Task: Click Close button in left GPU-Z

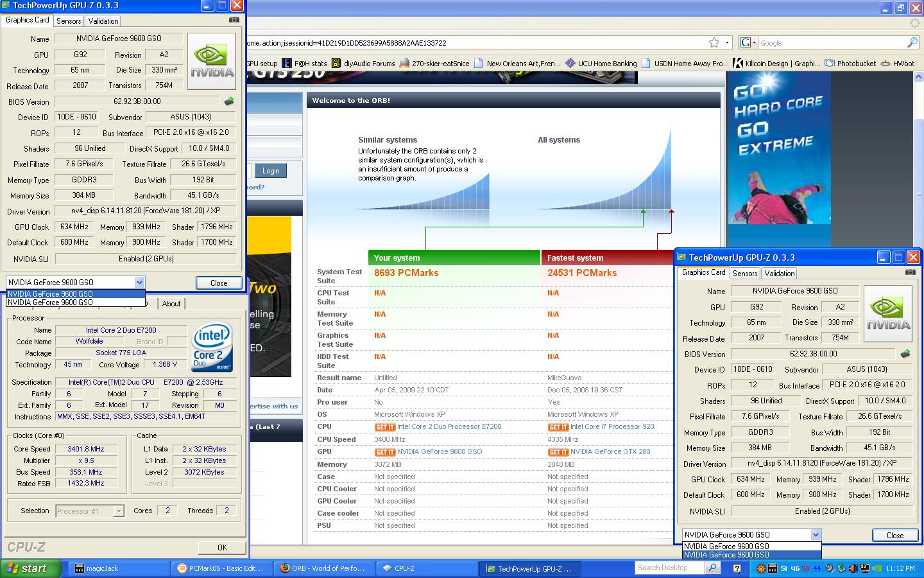Action: click(x=219, y=283)
